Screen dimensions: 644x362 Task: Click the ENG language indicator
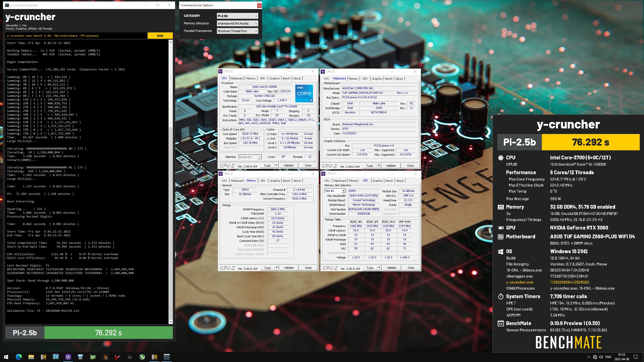608,357
